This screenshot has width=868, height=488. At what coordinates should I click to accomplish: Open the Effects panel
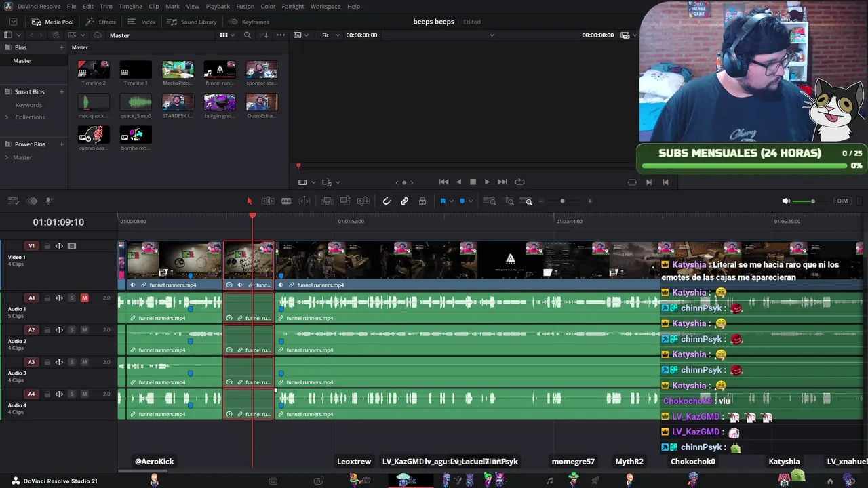tap(100, 22)
